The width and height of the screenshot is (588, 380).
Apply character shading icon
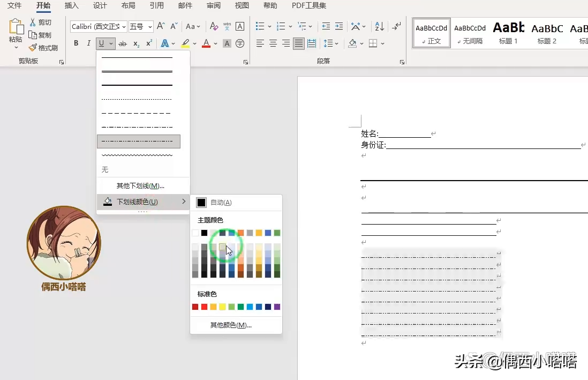(x=227, y=43)
